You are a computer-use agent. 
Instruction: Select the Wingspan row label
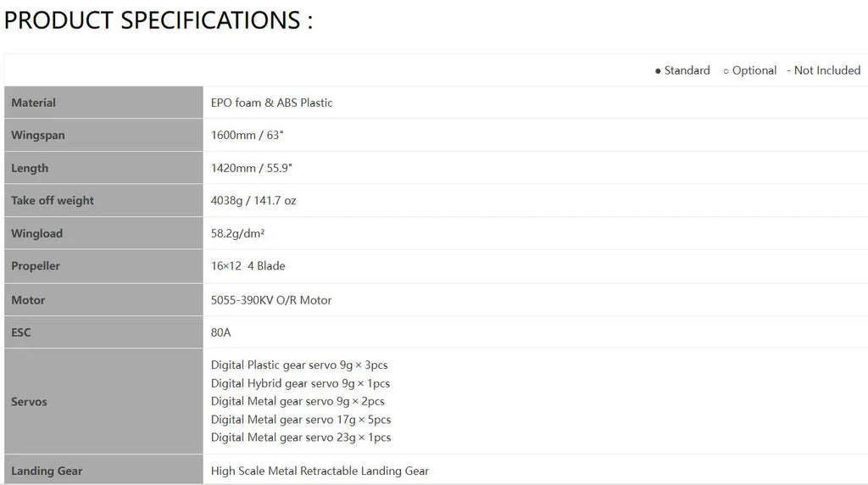[x=37, y=135]
